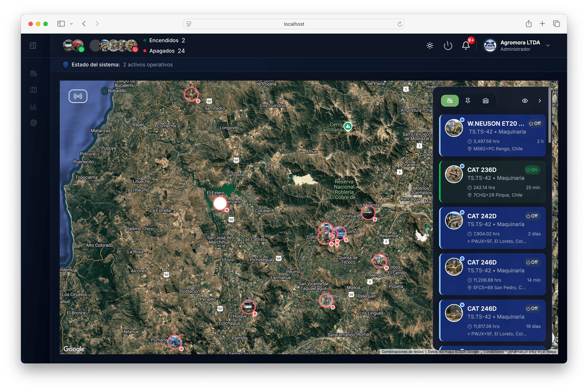Select the tractor machinery view in the sidebar
This screenshot has width=588, height=391.
point(33,73)
